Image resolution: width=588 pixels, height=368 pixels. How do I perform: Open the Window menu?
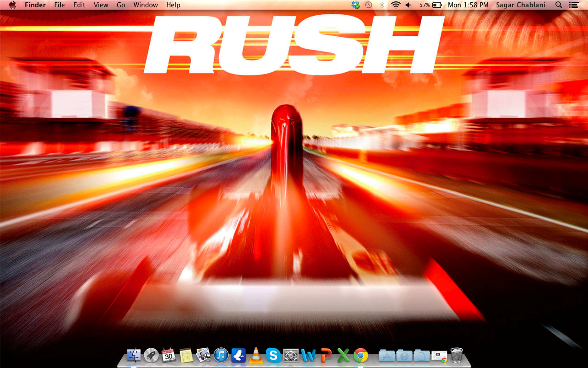click(x=146, y=5)
